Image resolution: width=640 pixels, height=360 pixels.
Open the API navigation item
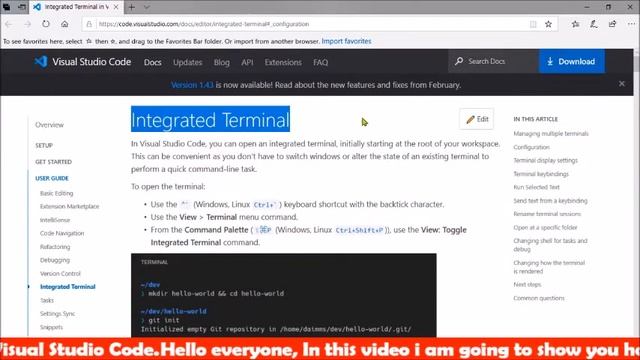point(247,62)
